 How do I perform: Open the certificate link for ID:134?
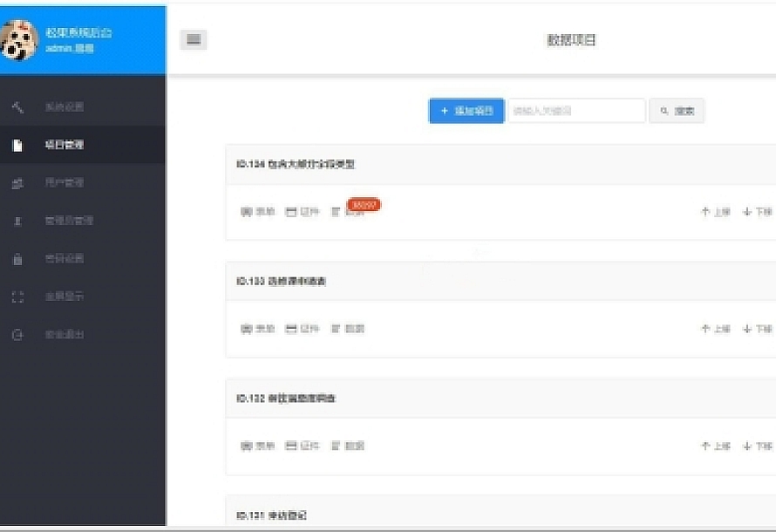point(303,212)
